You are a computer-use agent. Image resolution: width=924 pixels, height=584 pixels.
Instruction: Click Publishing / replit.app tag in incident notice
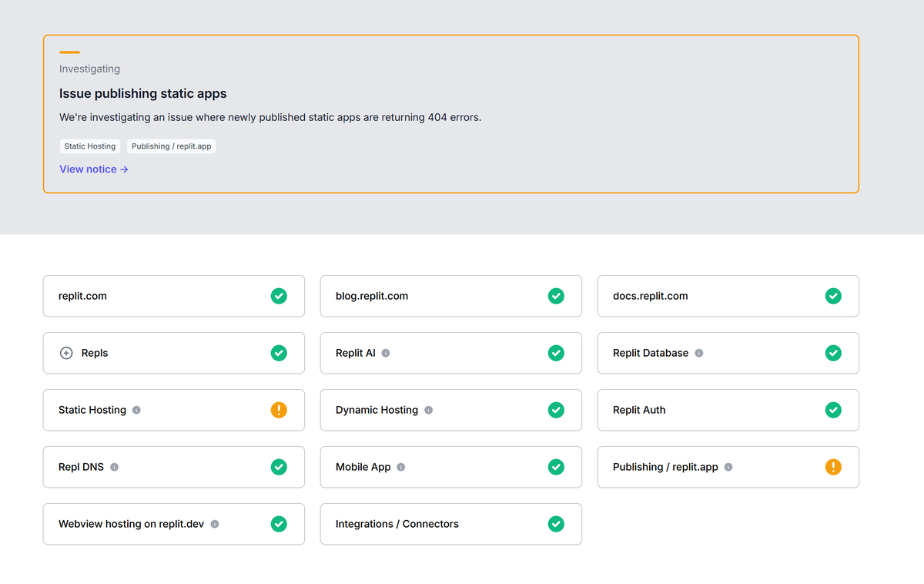[x=172, y=146]
